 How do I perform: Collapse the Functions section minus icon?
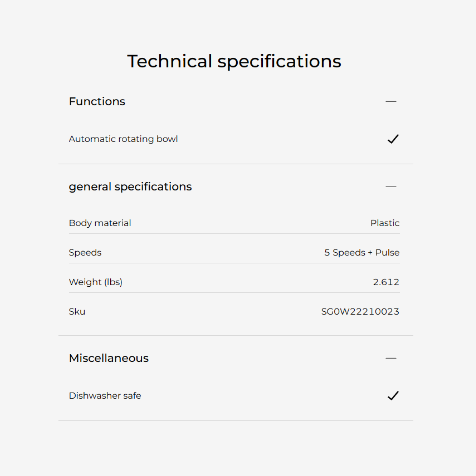pos(391,102)
